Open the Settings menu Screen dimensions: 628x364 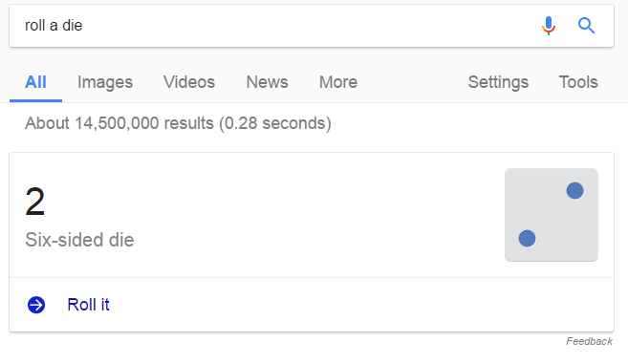498,82
